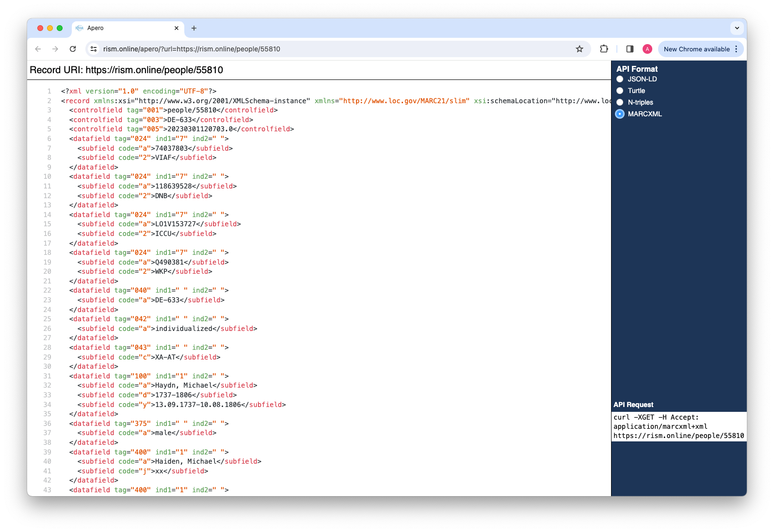This screenshot has width=774, height=532.
Task: Click the DNB identifier '118639528'
Action: (173, 186)
